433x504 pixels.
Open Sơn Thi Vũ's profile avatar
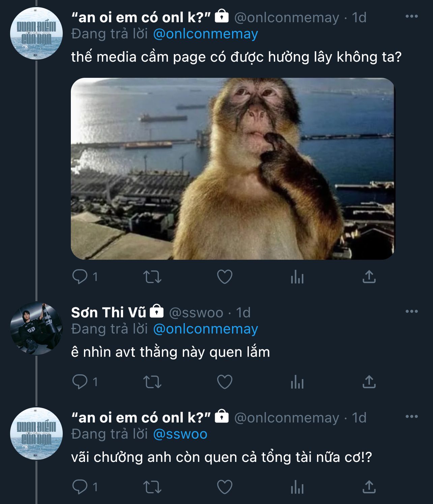[36, 328]
